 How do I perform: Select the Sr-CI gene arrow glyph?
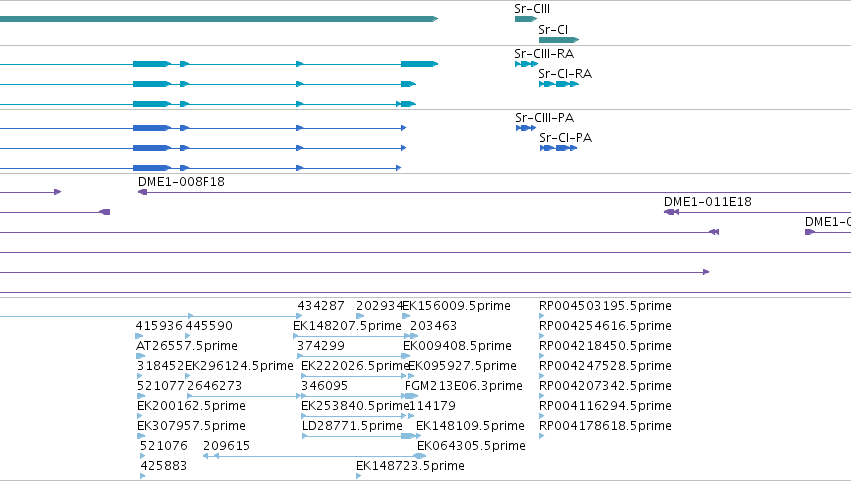coord(559,40)
